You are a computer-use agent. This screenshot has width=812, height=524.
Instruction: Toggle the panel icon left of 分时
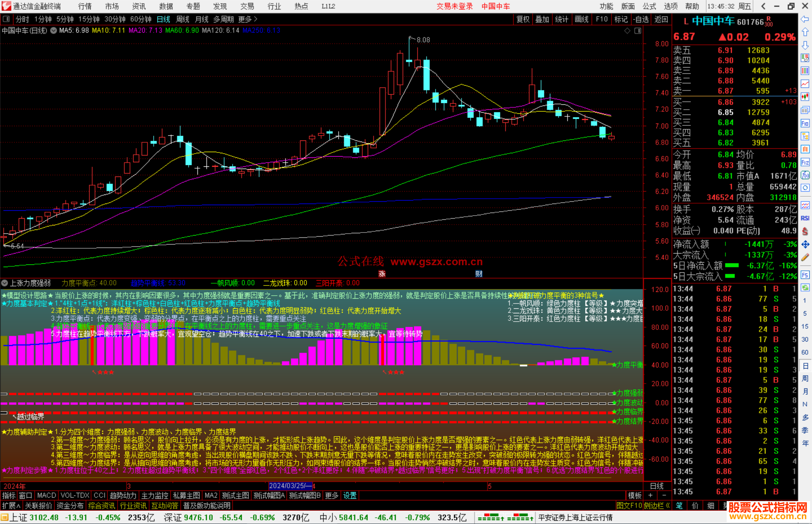[6, 19]
